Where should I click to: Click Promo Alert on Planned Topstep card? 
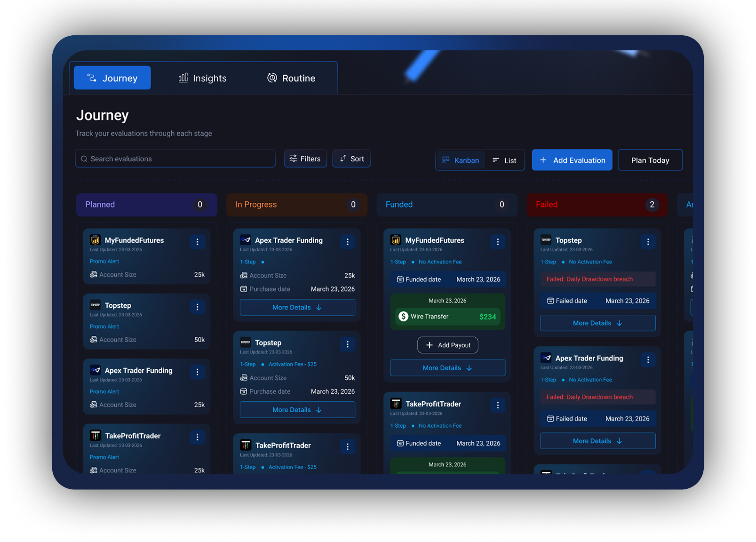[x=104, y=327]
